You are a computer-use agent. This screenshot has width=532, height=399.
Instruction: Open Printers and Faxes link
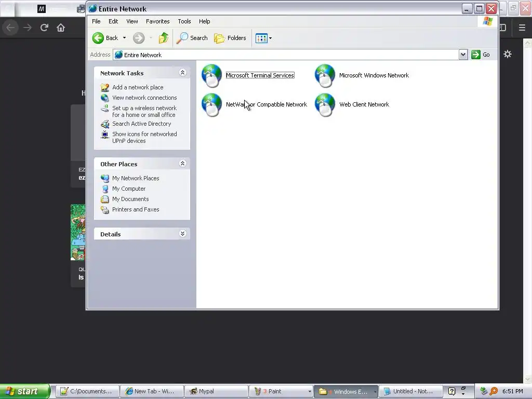click(136, 210)
